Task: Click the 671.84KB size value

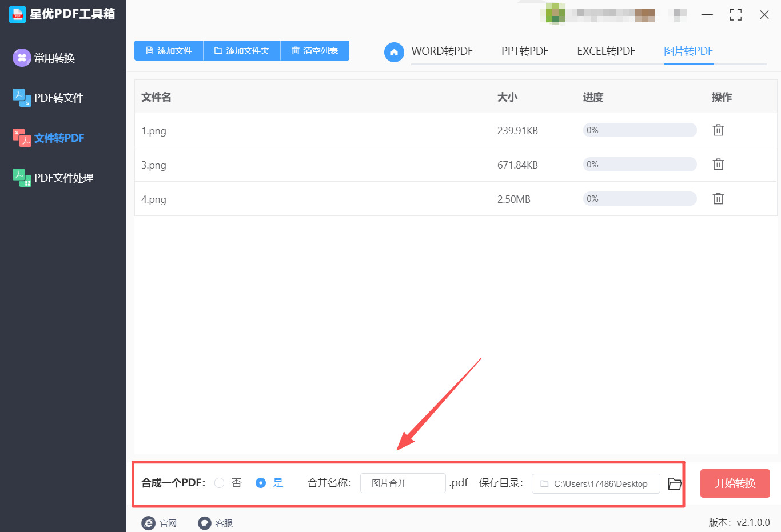Action: [x=517, y=165]
